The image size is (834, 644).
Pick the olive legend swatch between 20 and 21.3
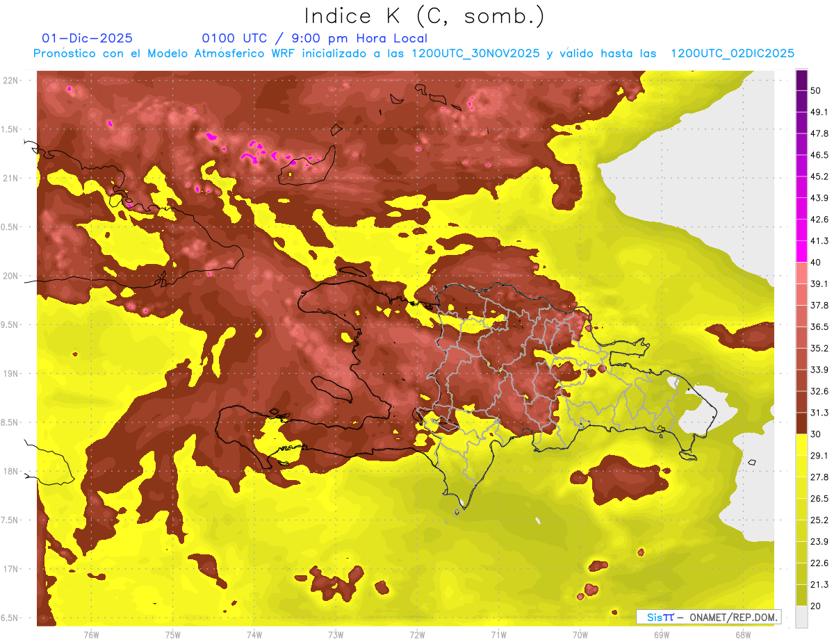801,595
